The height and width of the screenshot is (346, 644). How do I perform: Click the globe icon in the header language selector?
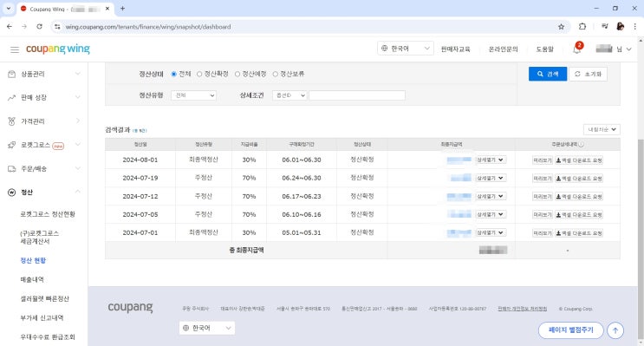[385, 49]
